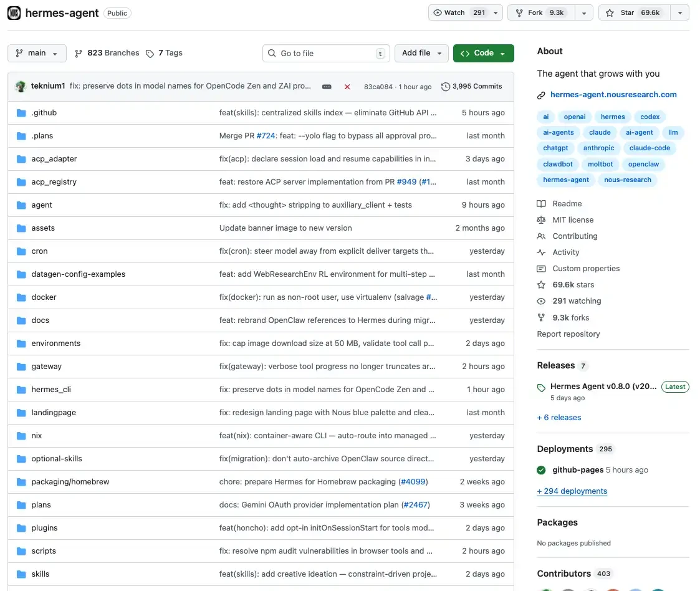Open PR #724 link in .plans row

(x=266, y=136)
